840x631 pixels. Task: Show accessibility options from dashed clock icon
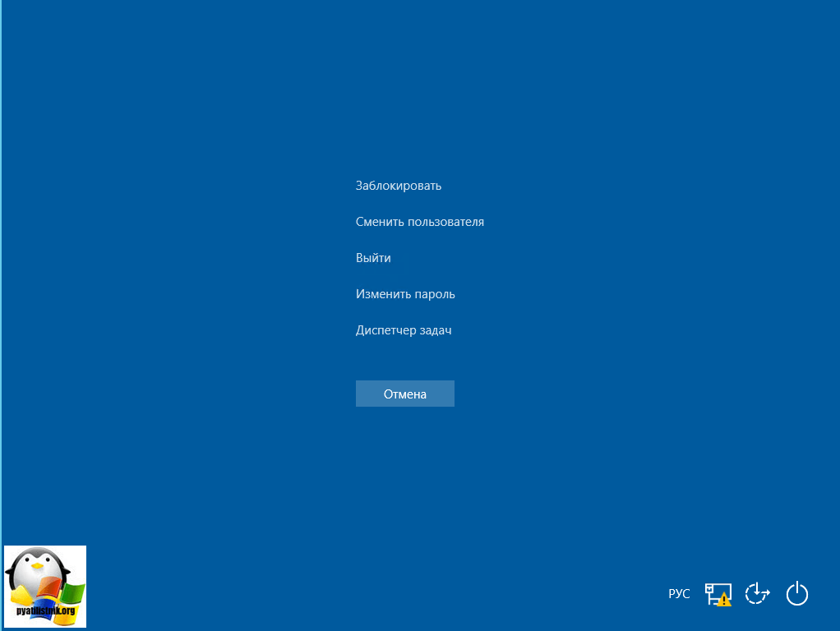click(x=757, y=593)
